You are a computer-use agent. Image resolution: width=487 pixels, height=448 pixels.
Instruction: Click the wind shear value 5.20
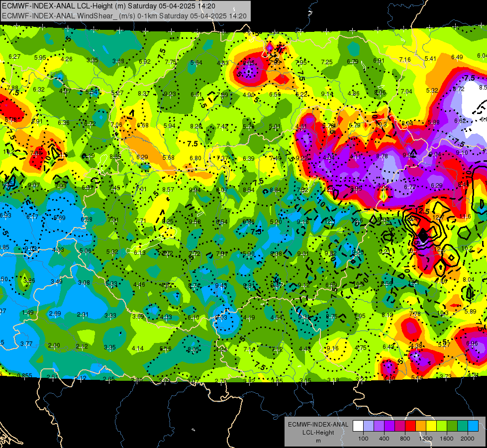click(276, 222)
